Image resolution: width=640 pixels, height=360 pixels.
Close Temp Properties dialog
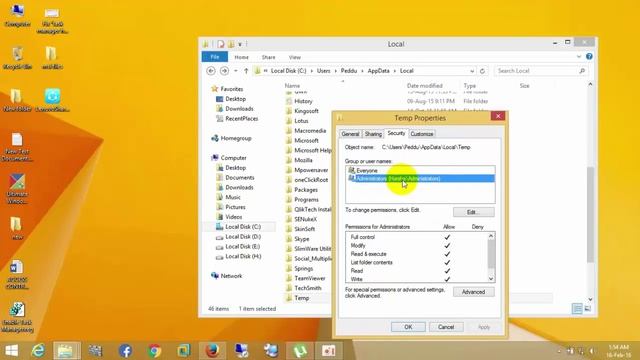click(x=498, y=116)
